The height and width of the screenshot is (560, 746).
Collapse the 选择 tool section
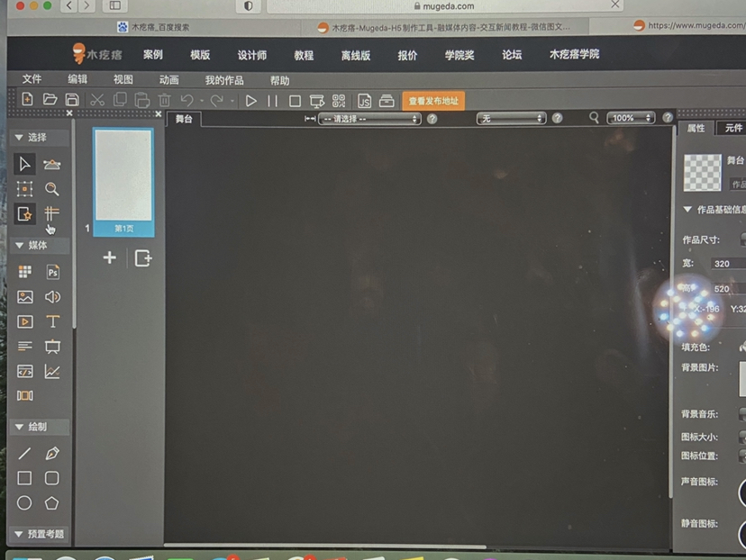[x=19, y=138]
